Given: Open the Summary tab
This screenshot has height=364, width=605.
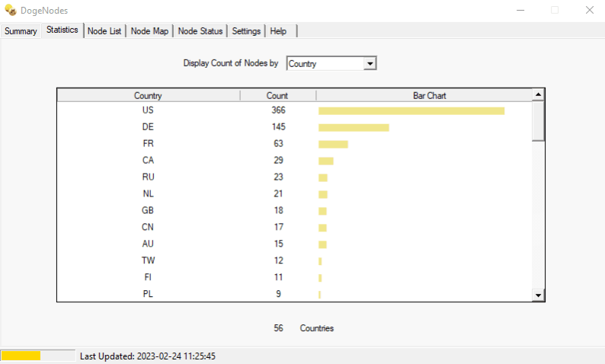Looking at the screenshot, I should pos(21,31).
